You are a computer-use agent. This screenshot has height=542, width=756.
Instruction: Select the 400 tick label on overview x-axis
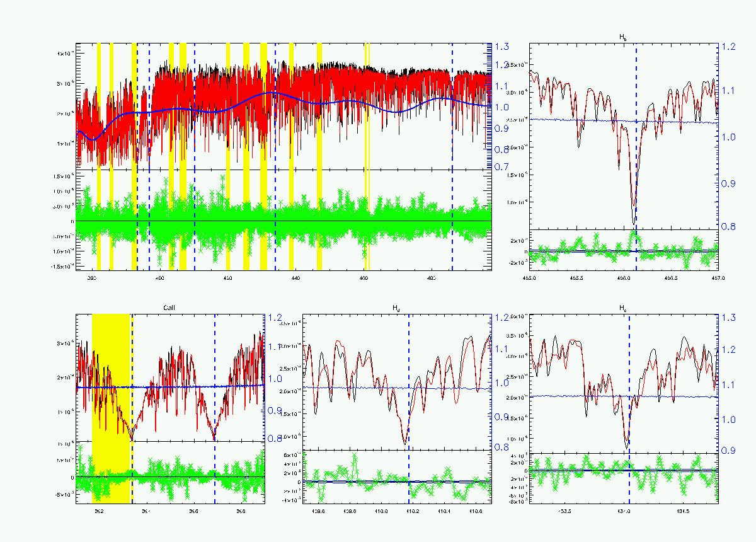(159, 277)
